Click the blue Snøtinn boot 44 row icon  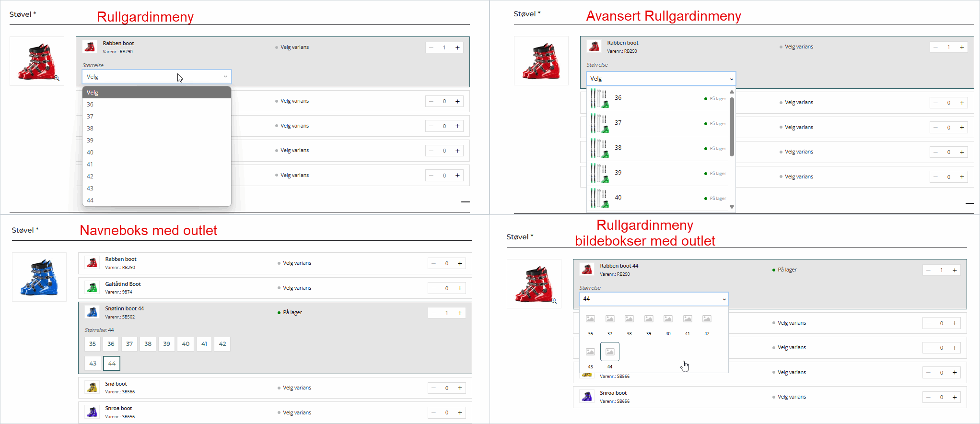(92, 312)
